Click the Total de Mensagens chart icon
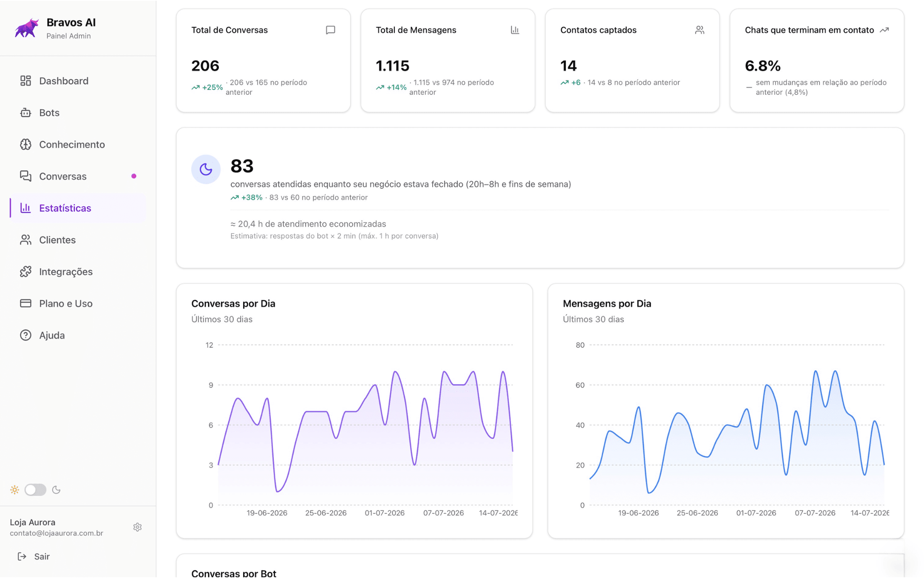The height and width of the screenshot is (578, 924). [515, 30]
